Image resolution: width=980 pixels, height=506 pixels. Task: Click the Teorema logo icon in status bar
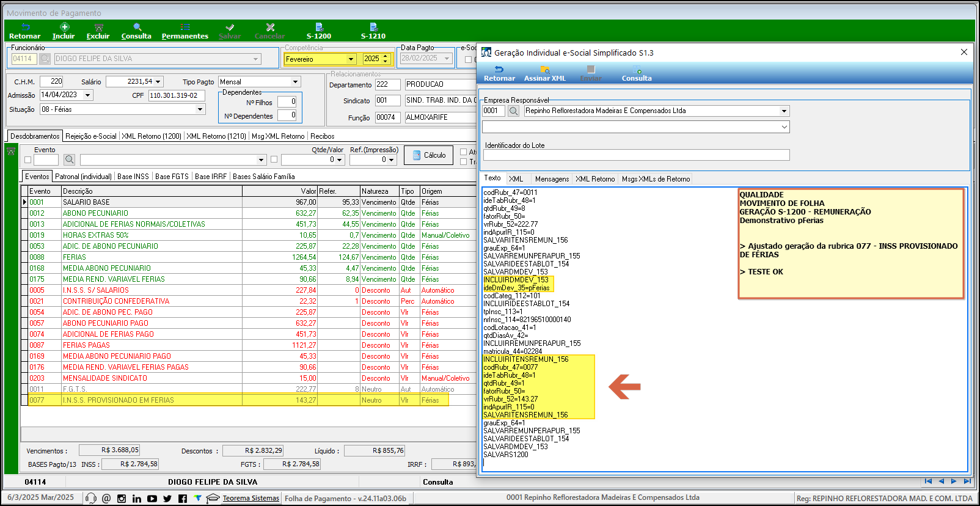(197, 498)
